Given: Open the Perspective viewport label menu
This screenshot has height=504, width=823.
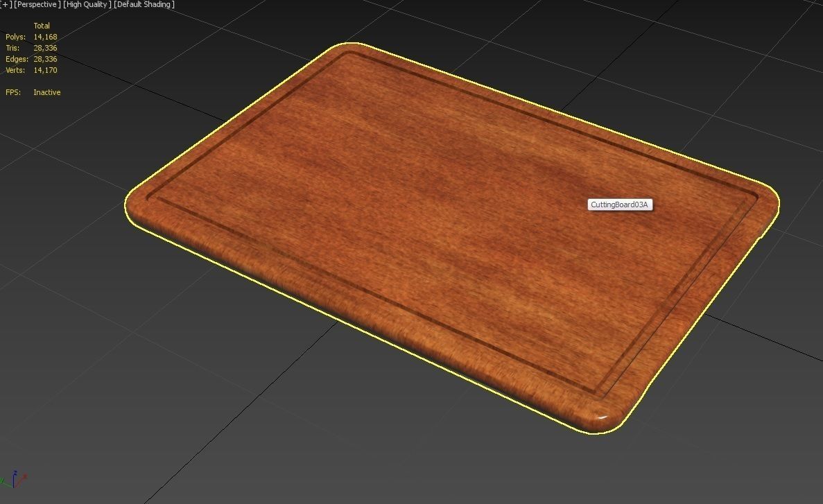Looking at the screenshot, I should pyautogui.click(x=36, y=4).
